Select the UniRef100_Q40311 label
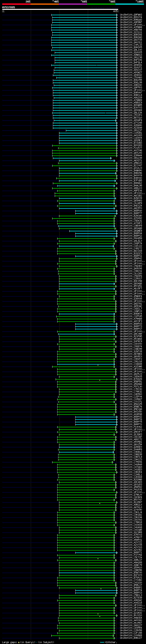The width and height of the screenshot is (146, 644). tap(131, 42)
